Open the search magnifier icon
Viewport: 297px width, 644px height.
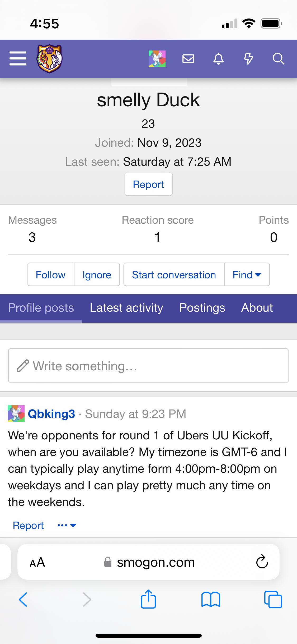pyautogui.click(x=279, y=59)
